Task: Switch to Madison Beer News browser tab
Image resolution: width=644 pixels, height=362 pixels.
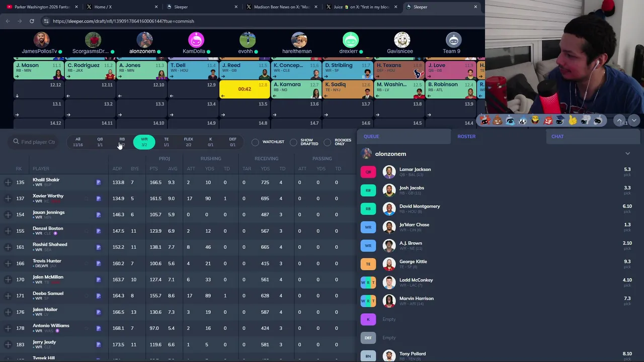Action: (281, 7)
